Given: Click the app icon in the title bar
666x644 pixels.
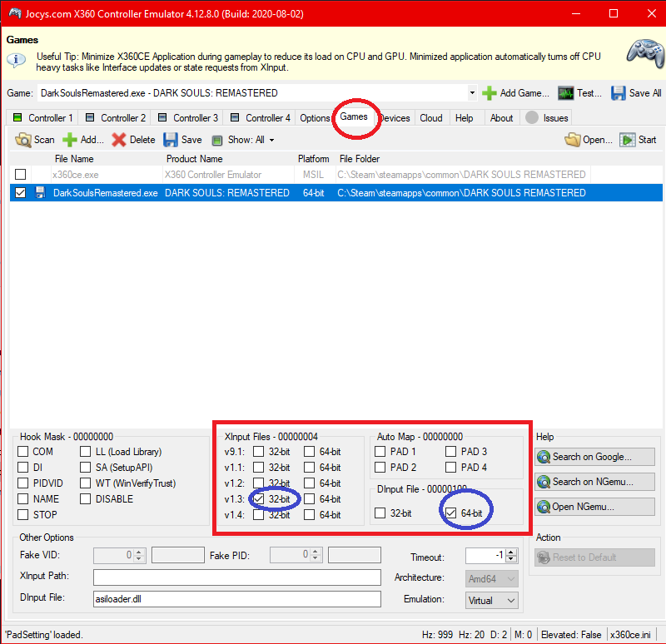Looking at the screenshot, I should tap(15, 13).
